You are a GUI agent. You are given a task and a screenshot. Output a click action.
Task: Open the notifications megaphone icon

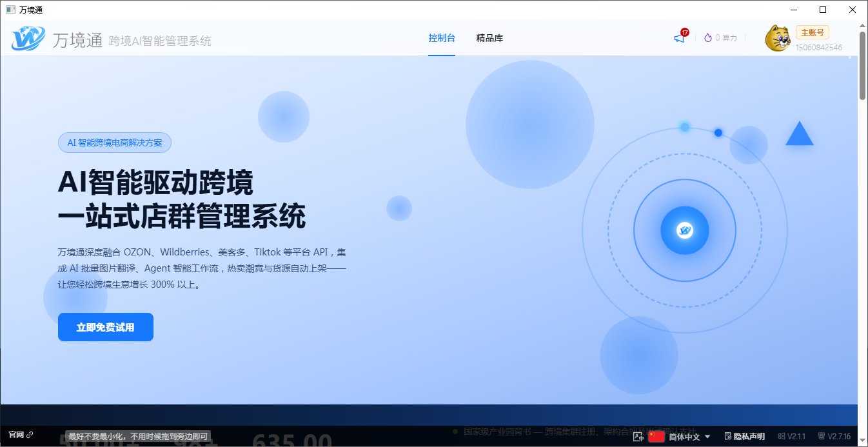(x=679, y=38)
